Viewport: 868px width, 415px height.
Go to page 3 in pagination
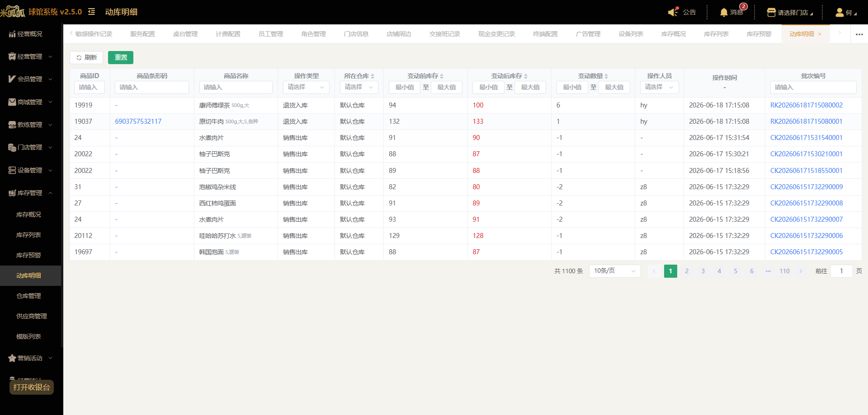tap(703, 271)
